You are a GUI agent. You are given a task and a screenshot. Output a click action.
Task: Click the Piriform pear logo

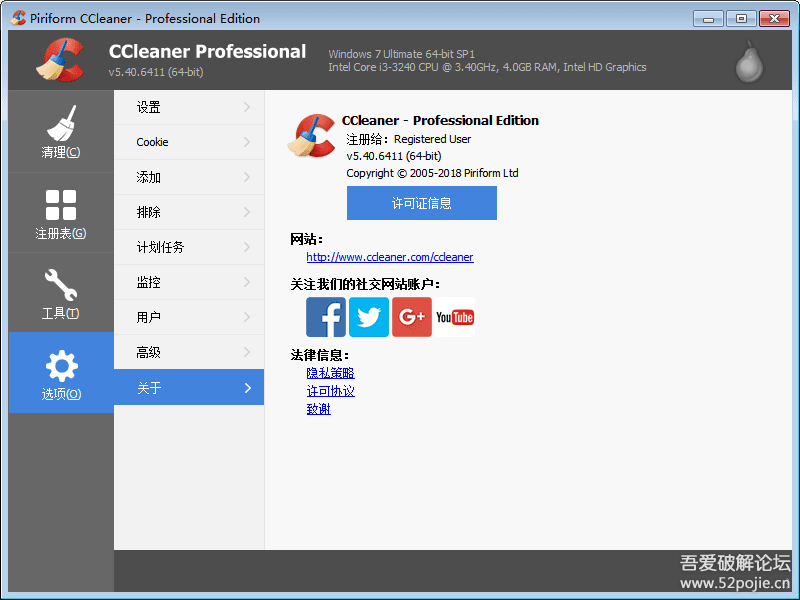point(749,62)
